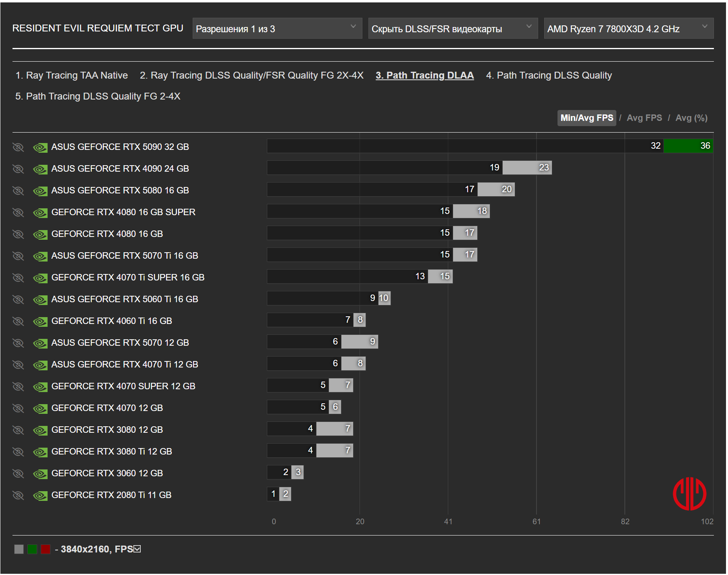This screenshot has width=728, height=575.
Task: Click the gray legend color swatch
Action: pos(19,549)
